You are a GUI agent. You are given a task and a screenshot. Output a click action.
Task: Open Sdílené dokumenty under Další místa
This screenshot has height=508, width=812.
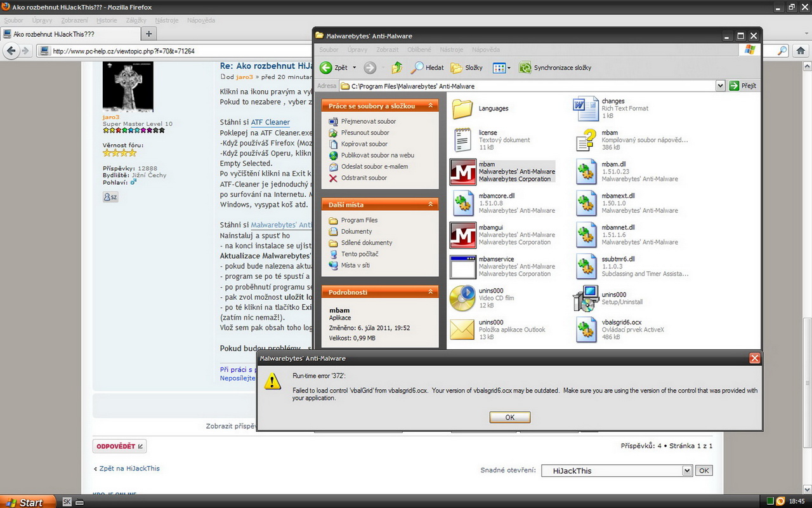click(367, 243)
